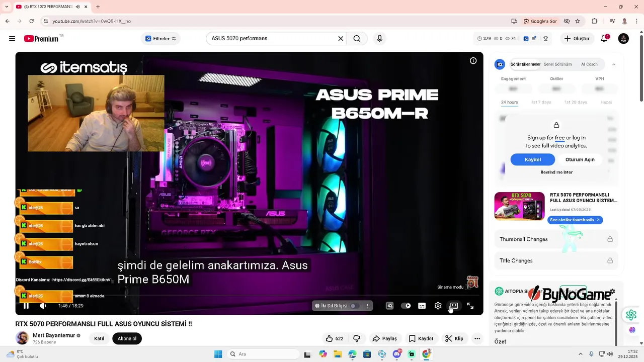The width and height of the screenshot is (644, 362).
Task: Select the Genel Görünüm tab
Action: [557, 64]
